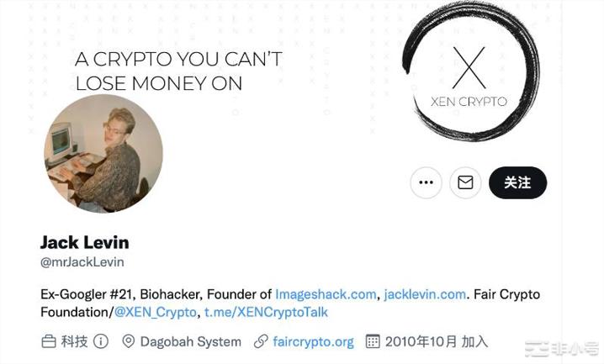The image size is (604, 364).
Task: Click the location pin icon
Action: tap(128, 341)
